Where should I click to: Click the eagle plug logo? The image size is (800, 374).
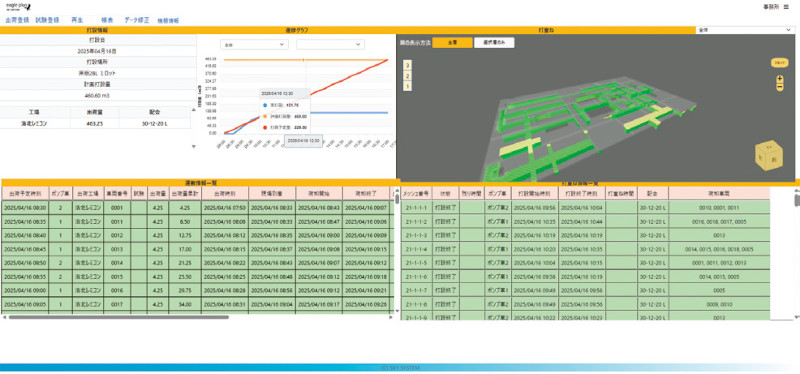pyautogui.click(x=18, y=7)
